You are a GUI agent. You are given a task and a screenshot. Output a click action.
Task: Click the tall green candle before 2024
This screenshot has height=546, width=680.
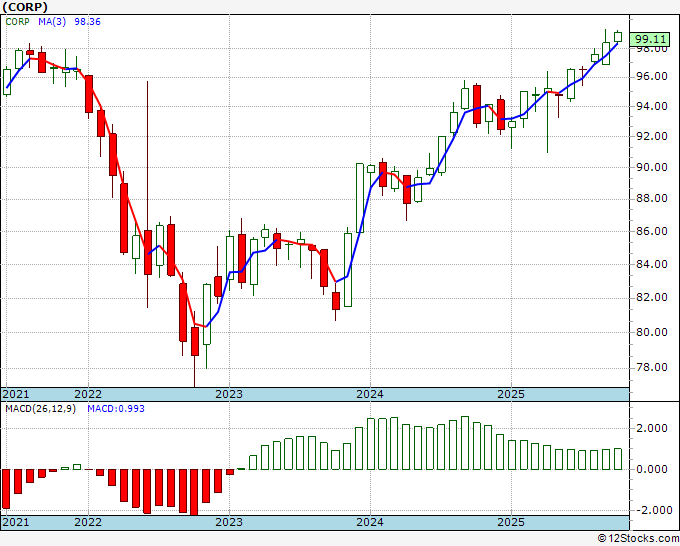click(x=360, y=198)
